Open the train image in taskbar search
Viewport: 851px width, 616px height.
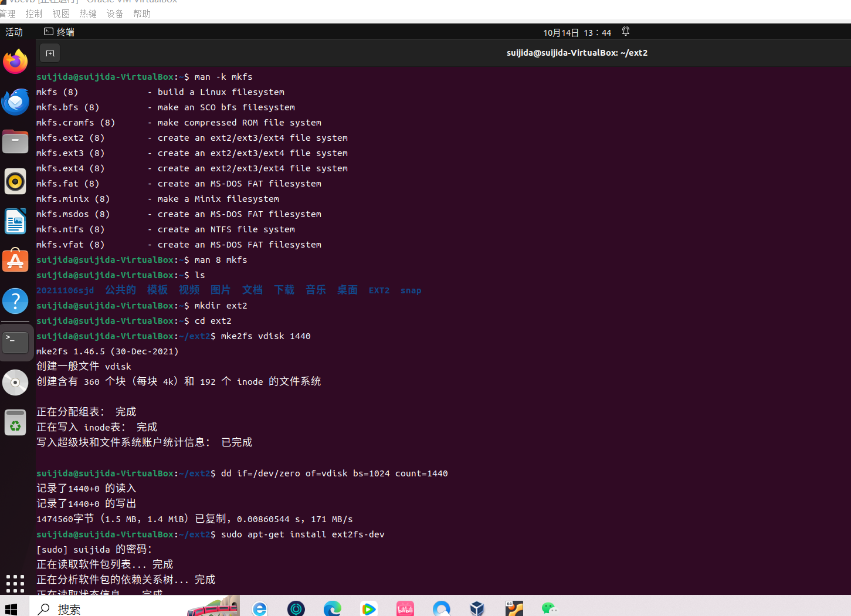(x=213, y=607)
